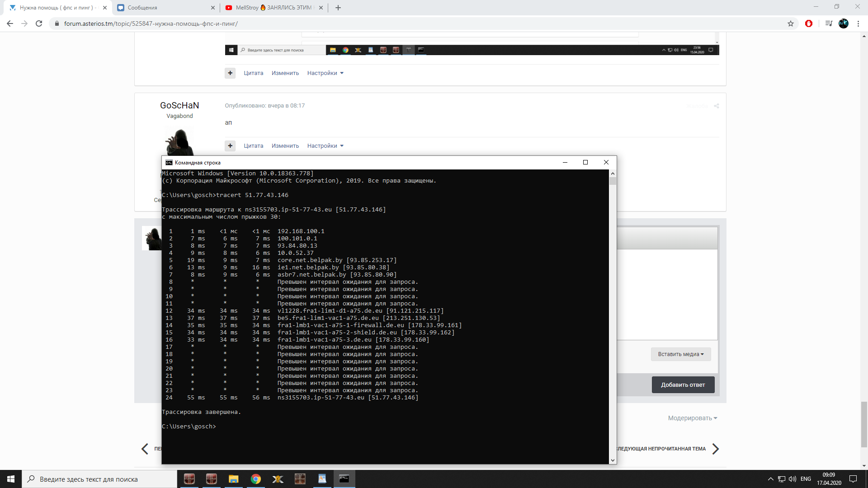The width and height of the screenshot is (868, 488).
Task: Close the Нужна помощь forum tab
Action: coord(105,8)
